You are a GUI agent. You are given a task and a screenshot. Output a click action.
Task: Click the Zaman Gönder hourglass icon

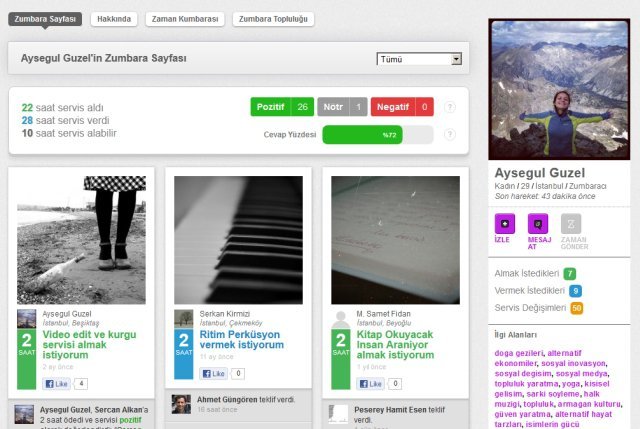click(x=571, y=225)
